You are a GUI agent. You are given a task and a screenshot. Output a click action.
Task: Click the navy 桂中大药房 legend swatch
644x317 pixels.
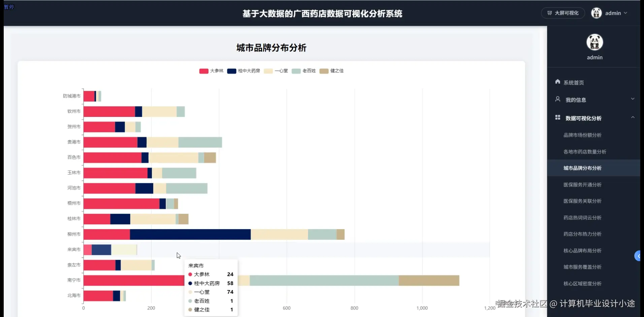[x=232, y=71]
